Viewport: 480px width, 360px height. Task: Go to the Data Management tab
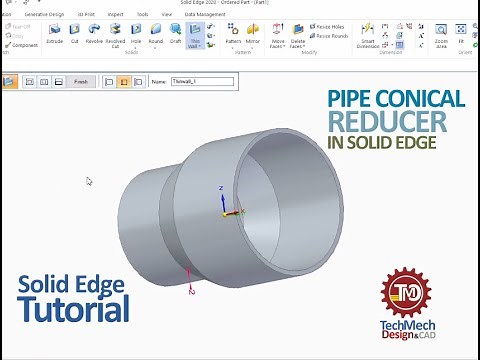(205, 14)
